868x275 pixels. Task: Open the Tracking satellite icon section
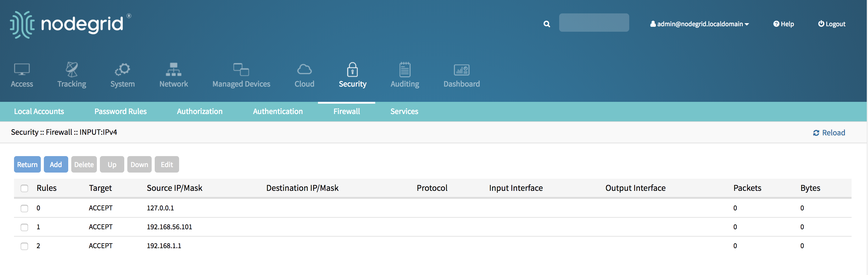tap(72, 75)
